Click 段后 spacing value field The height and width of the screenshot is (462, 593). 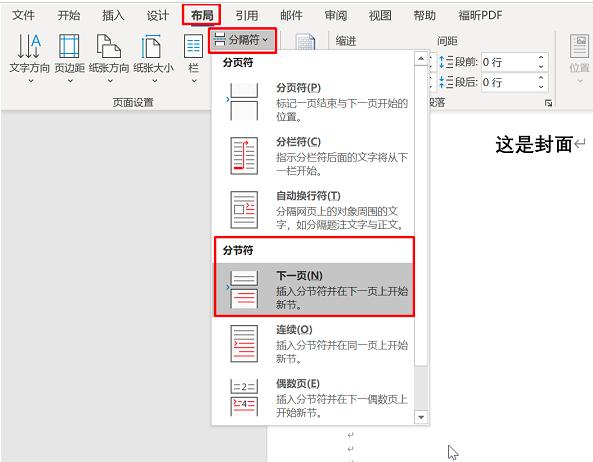click(508, 82)
